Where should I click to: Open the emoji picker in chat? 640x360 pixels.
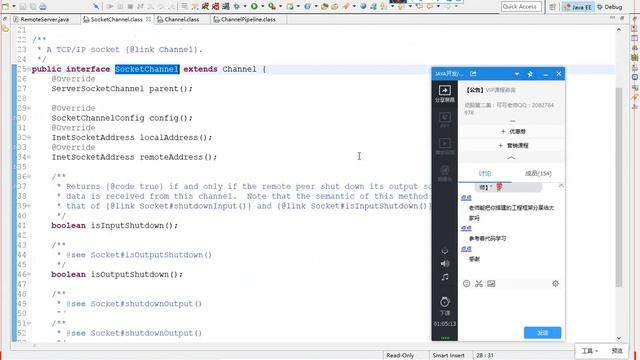(467, 284)
